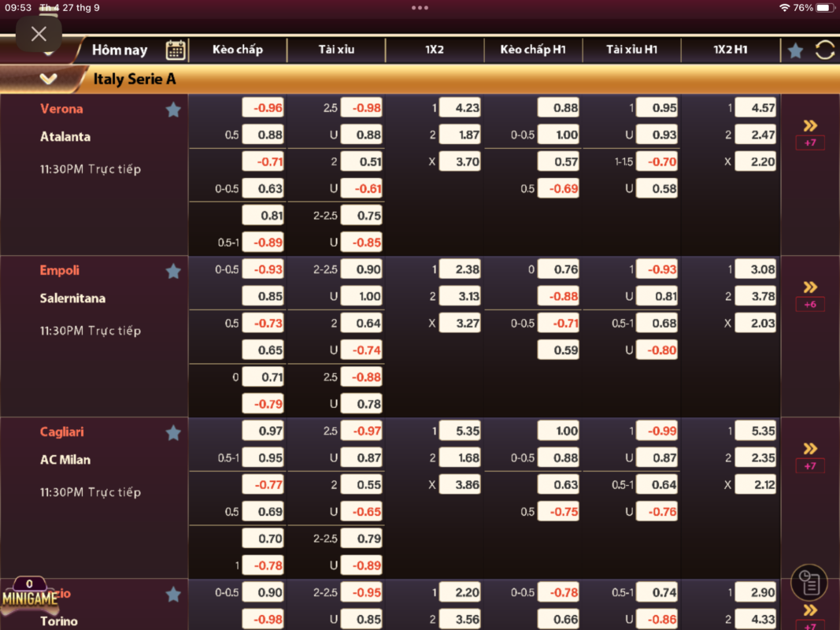Image resolution: width=840 pixels, height=630 pixels.
Task: Open the Hôm nay date dropdown
Action: click(118, 50)
